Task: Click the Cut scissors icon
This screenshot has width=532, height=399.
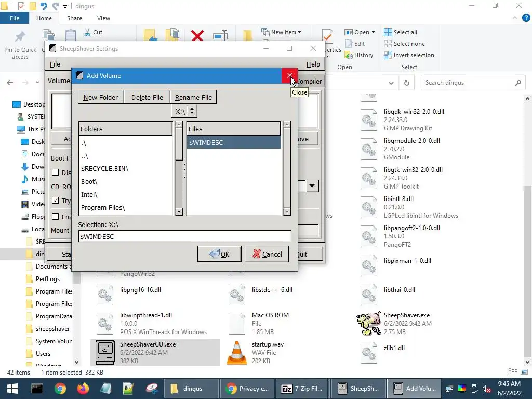Action: (87, 32)
